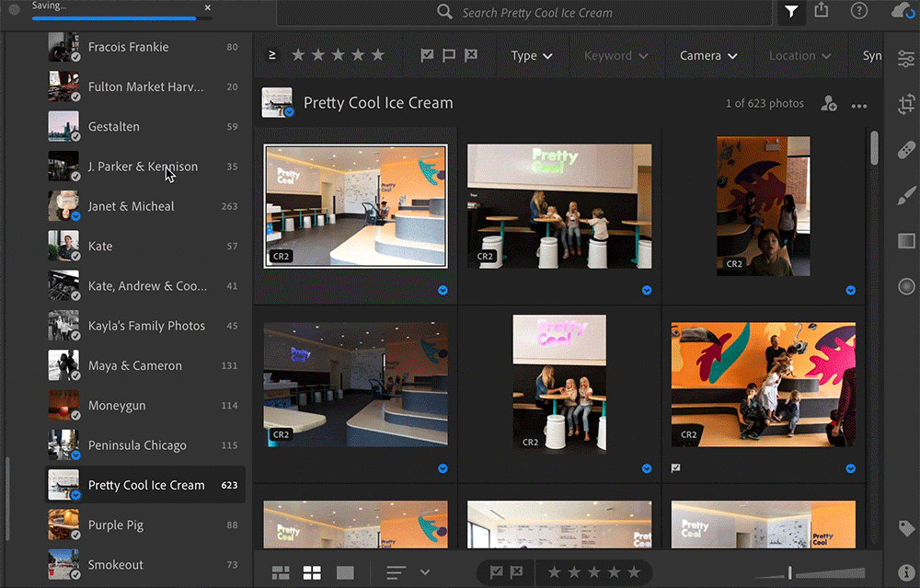Click the rating operator greater-or-equal icon

271,55
